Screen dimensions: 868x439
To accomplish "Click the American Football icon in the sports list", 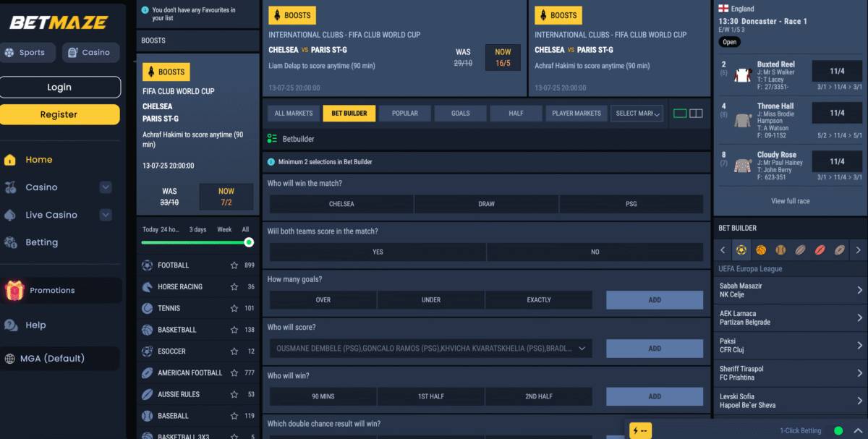I will point(148,373).
